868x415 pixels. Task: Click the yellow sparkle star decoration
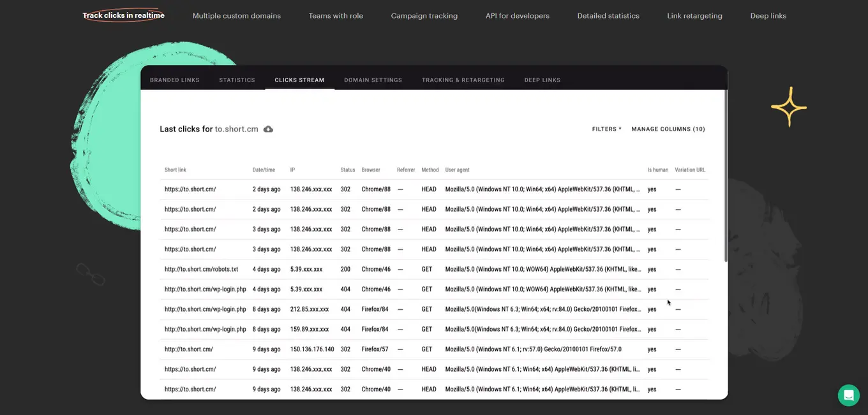789,107
